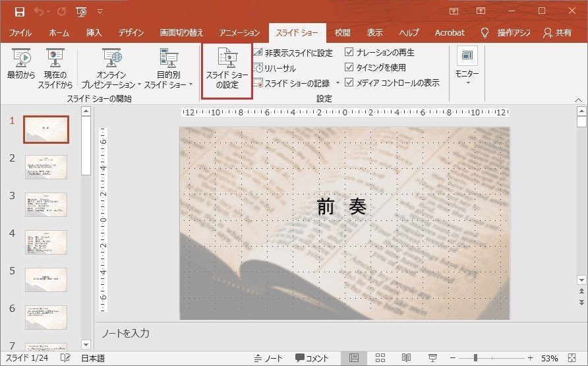Click the Redo icon in title bar
The height and width of the screenshot is (366, 588).
point(62,12)
